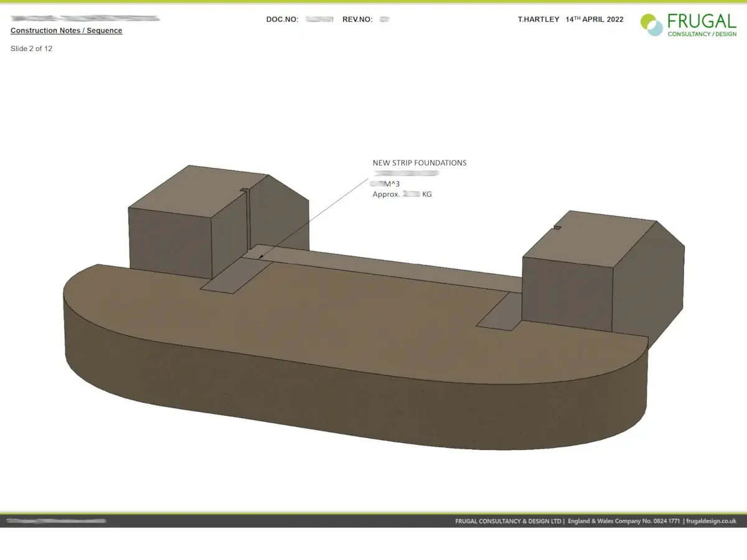
Task: Select the DOC.NO: field label
Action: [x=282, y=19]
